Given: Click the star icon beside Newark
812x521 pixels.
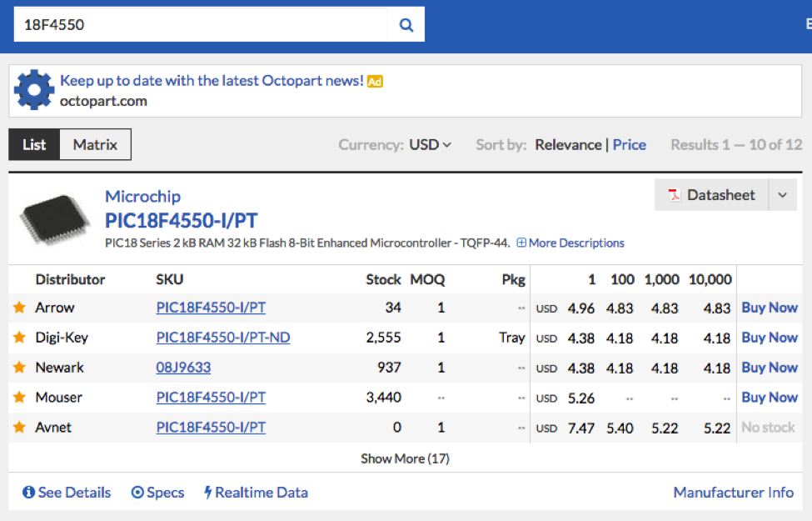Looking at the screenshot, I should [20, 368].
